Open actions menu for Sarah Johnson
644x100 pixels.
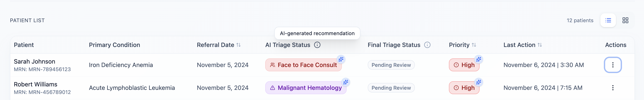[x=613, y=65]
